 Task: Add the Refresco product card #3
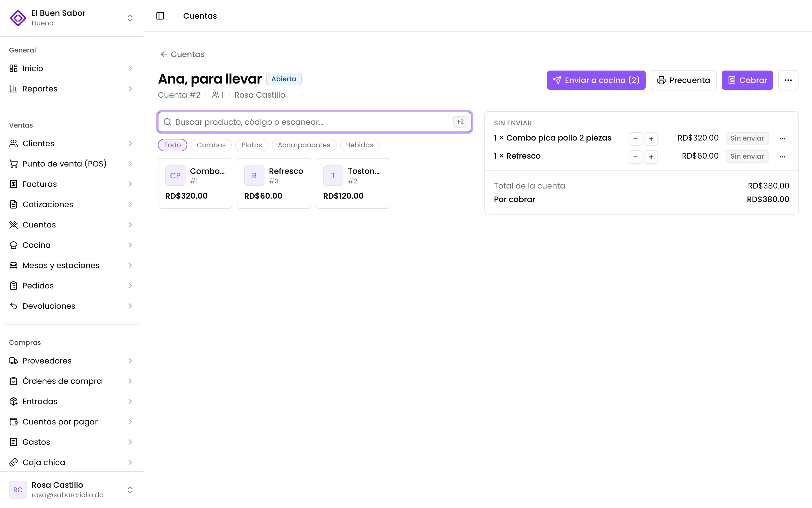click(274, 183)
